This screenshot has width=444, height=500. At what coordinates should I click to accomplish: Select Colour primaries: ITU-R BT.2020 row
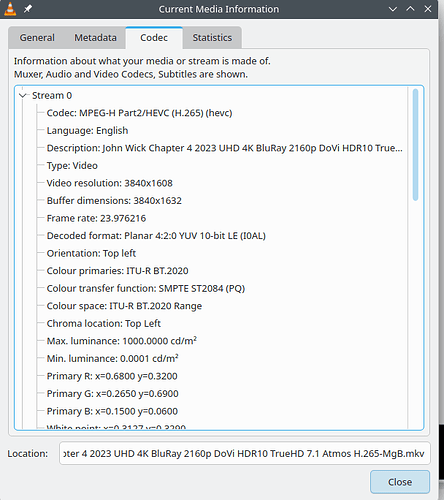[118, 271]
